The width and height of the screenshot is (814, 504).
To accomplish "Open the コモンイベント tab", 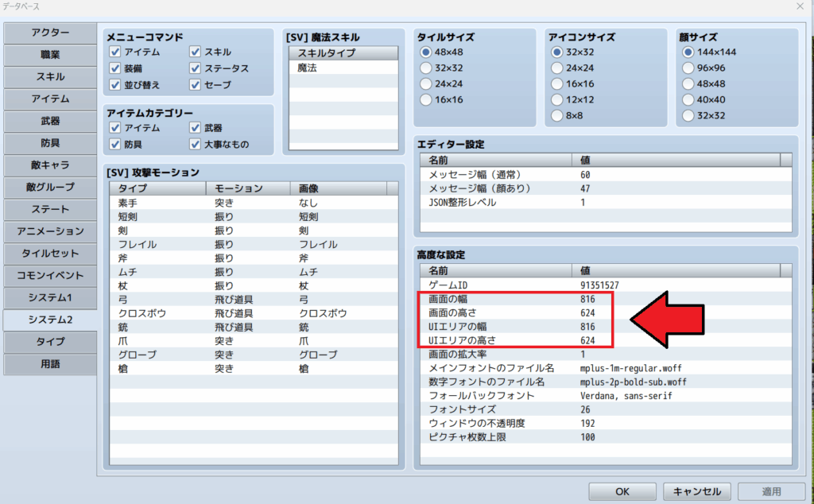I will click(50, 276).
